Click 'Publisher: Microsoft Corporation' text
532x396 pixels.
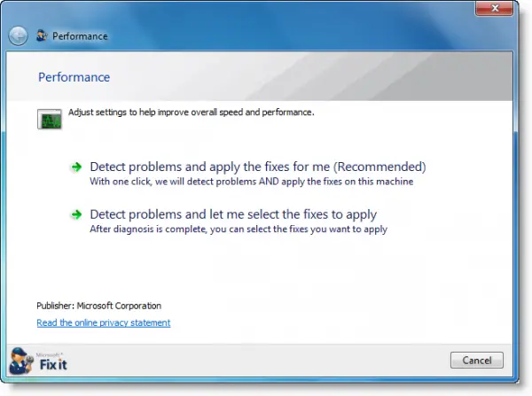tap(98, 306)
